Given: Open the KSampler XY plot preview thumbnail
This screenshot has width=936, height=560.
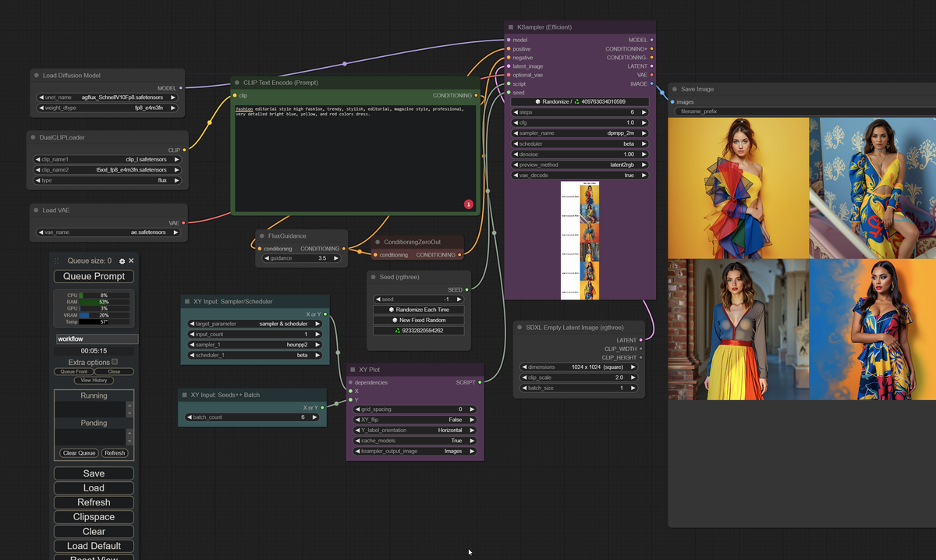Looking at the screenshot, I should 580,239.
